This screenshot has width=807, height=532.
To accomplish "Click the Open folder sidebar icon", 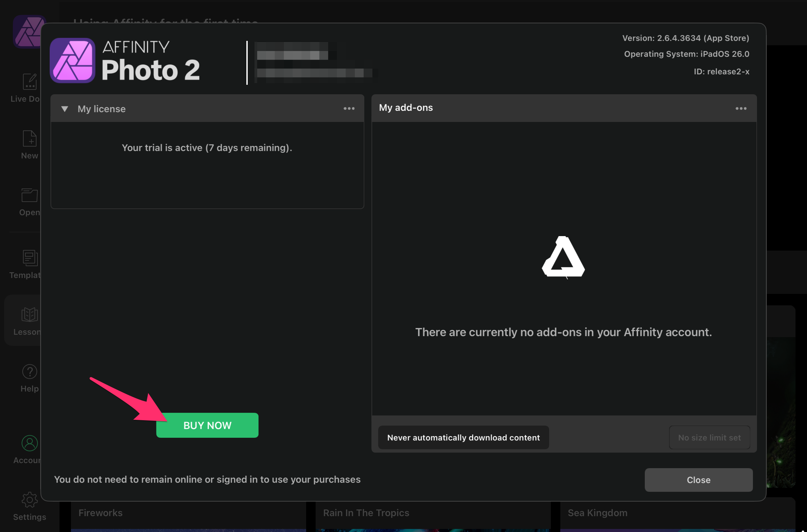I will pos(29,196).
